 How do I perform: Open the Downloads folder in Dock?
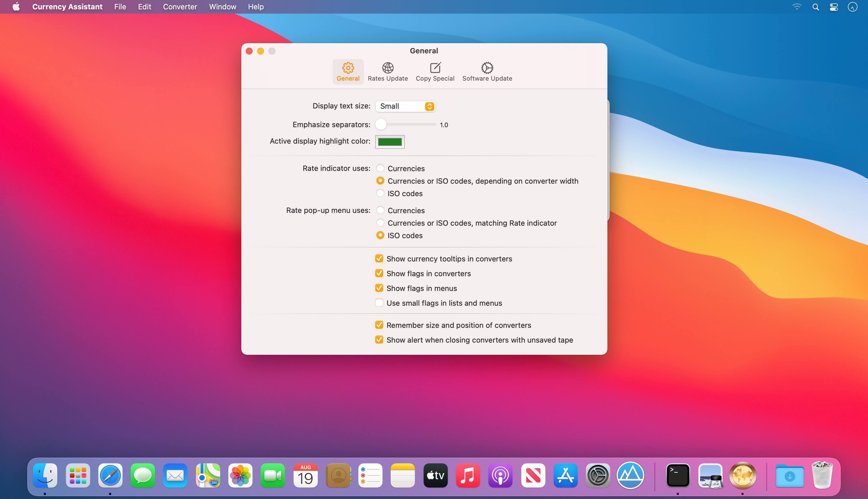790,475
